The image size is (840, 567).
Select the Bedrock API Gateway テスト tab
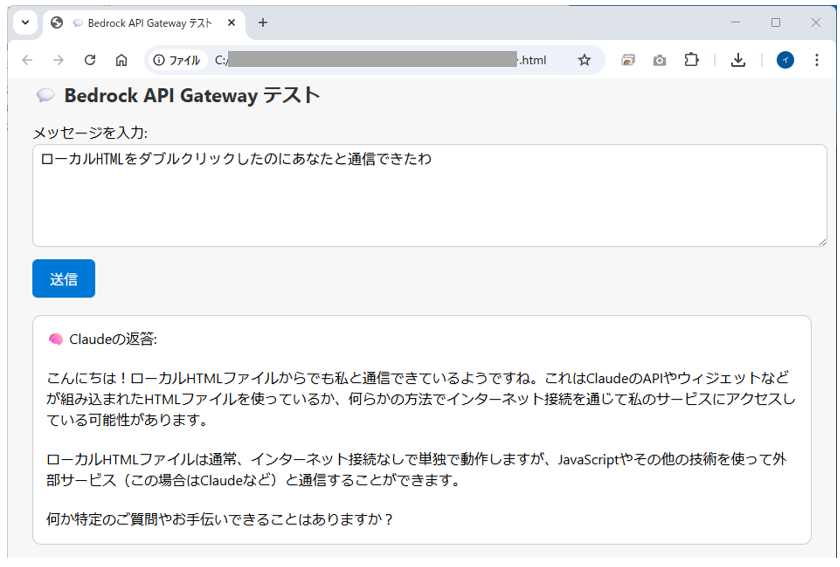pyautogui.click(x=144, y=23)
